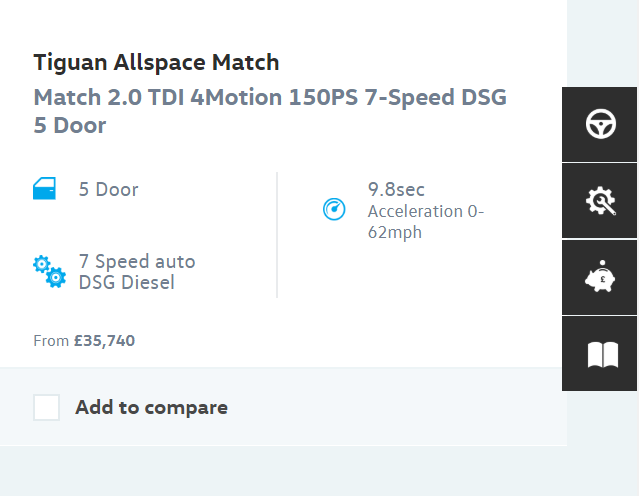The height and width of the screenshot is (496, 639).
Task: Click the "5 Door" spec beside door icon
Action: 108,189
